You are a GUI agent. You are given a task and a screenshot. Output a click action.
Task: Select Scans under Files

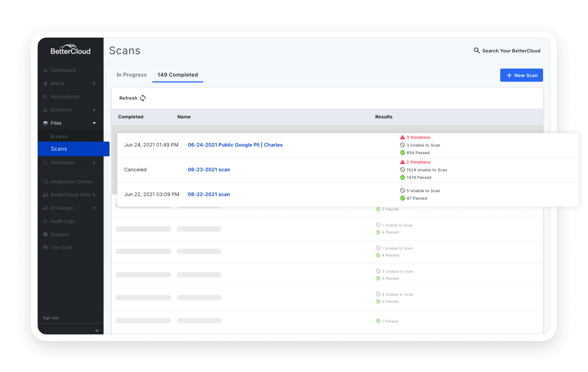(x=74, y=149)
